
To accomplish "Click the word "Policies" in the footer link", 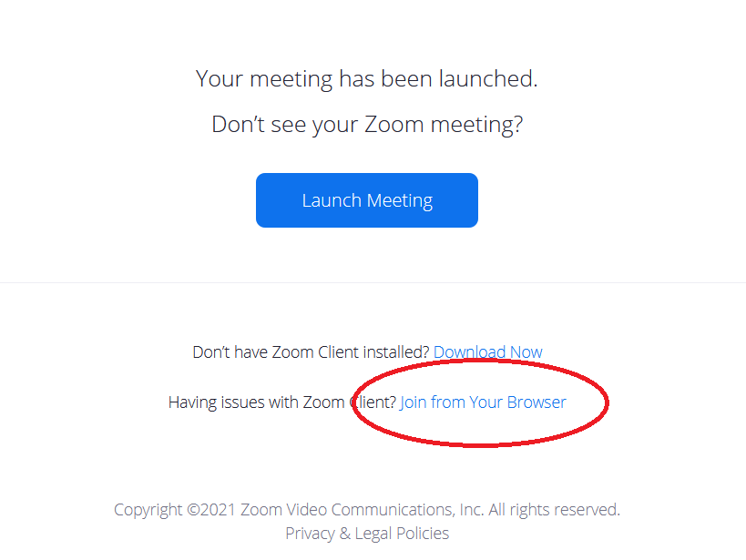I will point(419,534).
